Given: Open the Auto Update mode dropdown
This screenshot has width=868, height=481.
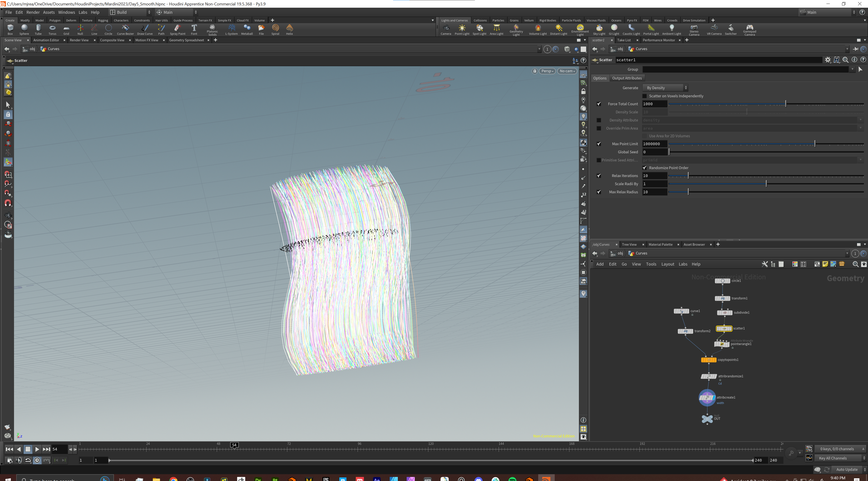Looking at the screenshot, I should [849, 469].
